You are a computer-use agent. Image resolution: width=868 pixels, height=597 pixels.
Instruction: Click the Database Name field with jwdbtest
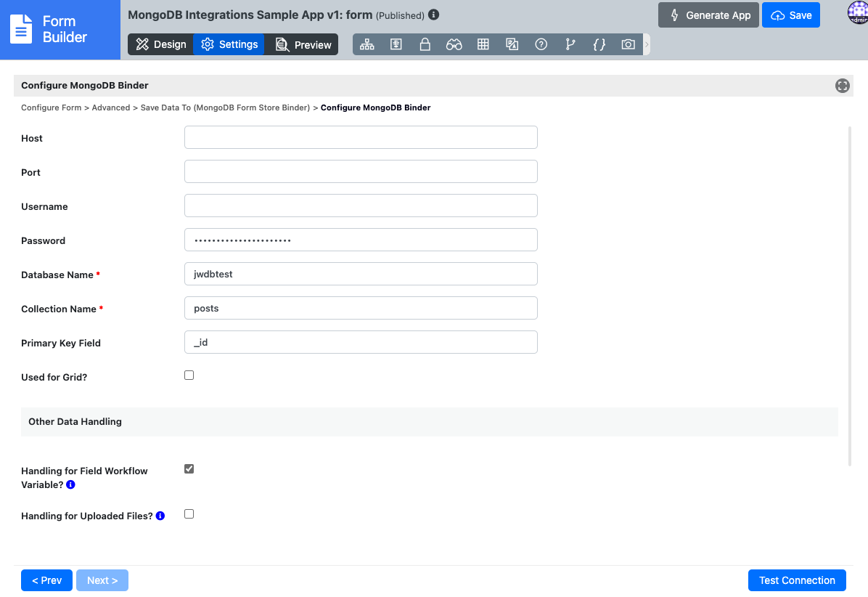pos(361,274)
